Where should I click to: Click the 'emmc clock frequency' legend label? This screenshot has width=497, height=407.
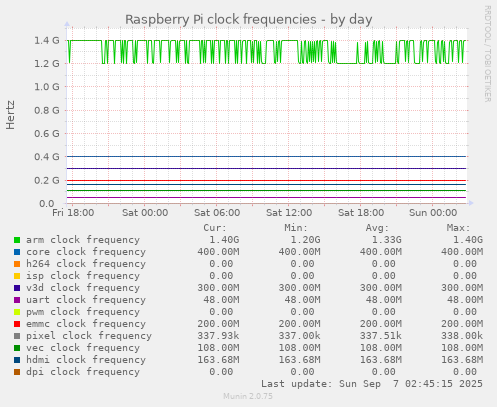click(86, 324)
